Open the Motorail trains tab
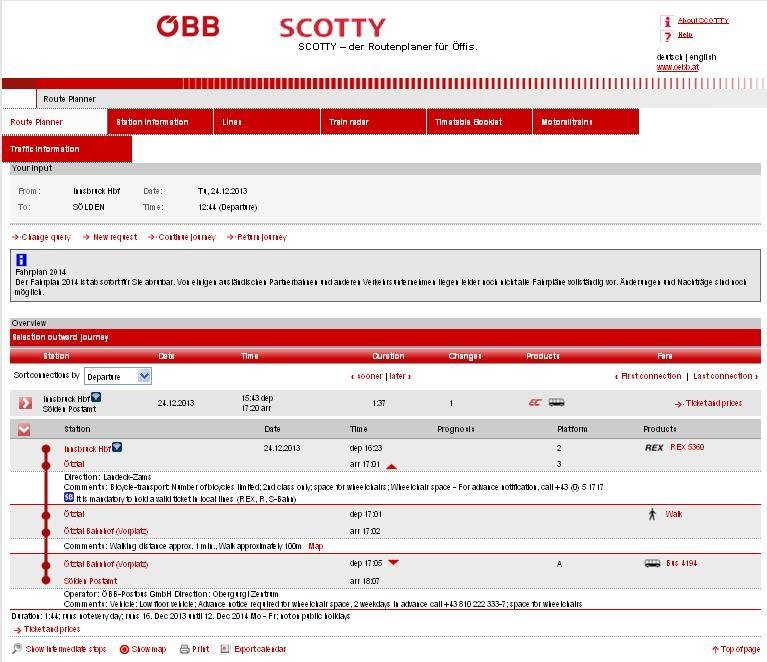767x662 pixels. click(586, 122)
